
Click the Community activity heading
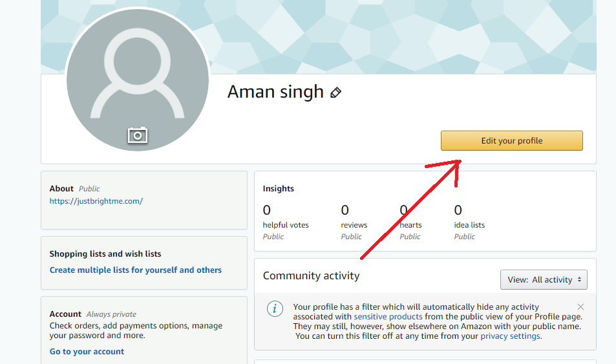coord(311,276)
